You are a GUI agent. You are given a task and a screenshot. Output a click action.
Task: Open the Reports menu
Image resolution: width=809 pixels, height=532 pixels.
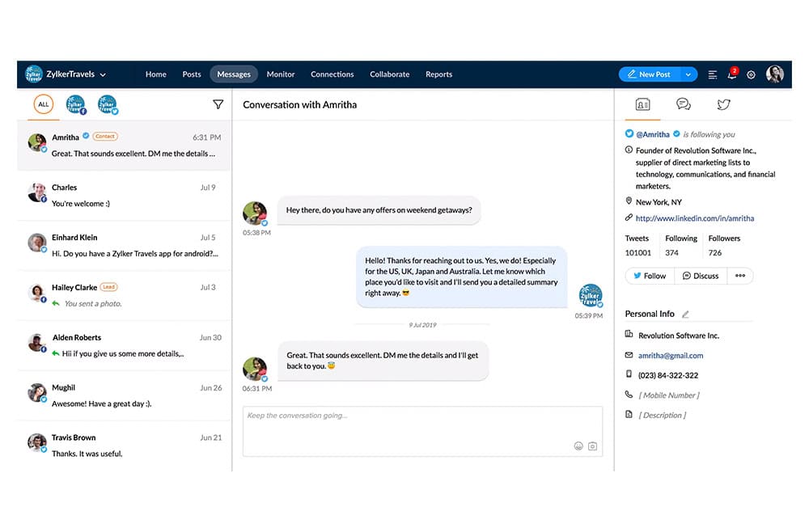439,74
